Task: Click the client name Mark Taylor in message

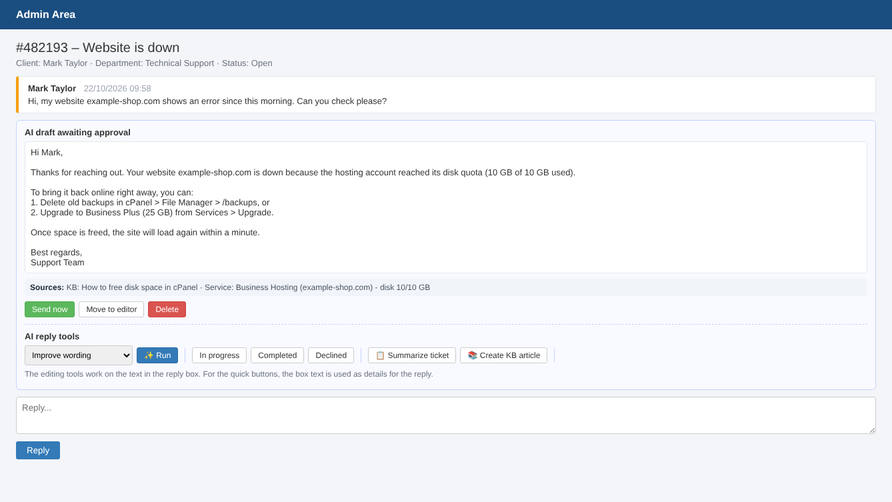Action: click(x=52, y=88)
